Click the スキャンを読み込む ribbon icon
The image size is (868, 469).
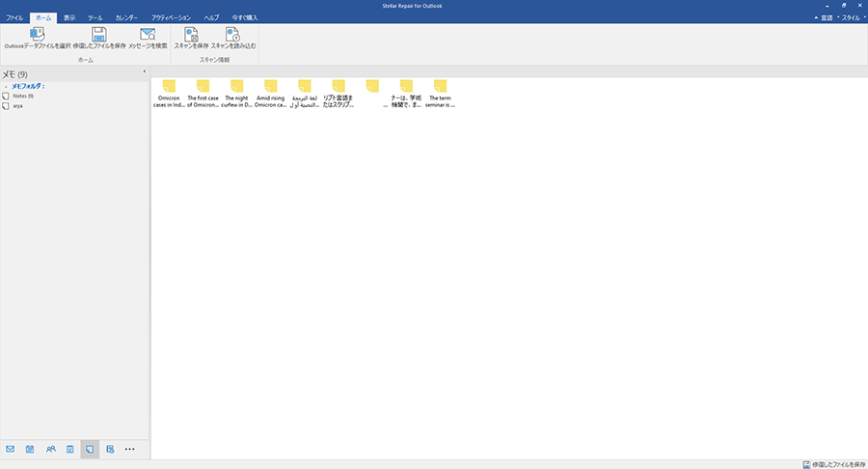pos(232,35)
